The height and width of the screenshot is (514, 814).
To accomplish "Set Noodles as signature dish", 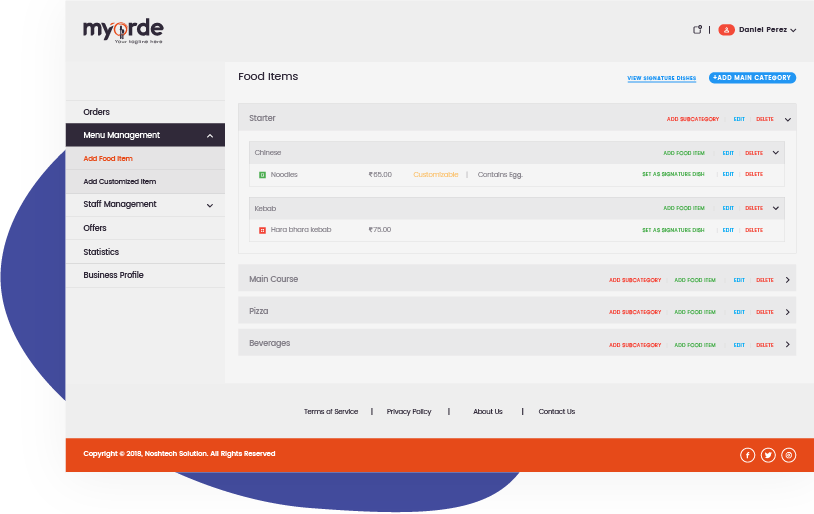I will click(673, 174).
